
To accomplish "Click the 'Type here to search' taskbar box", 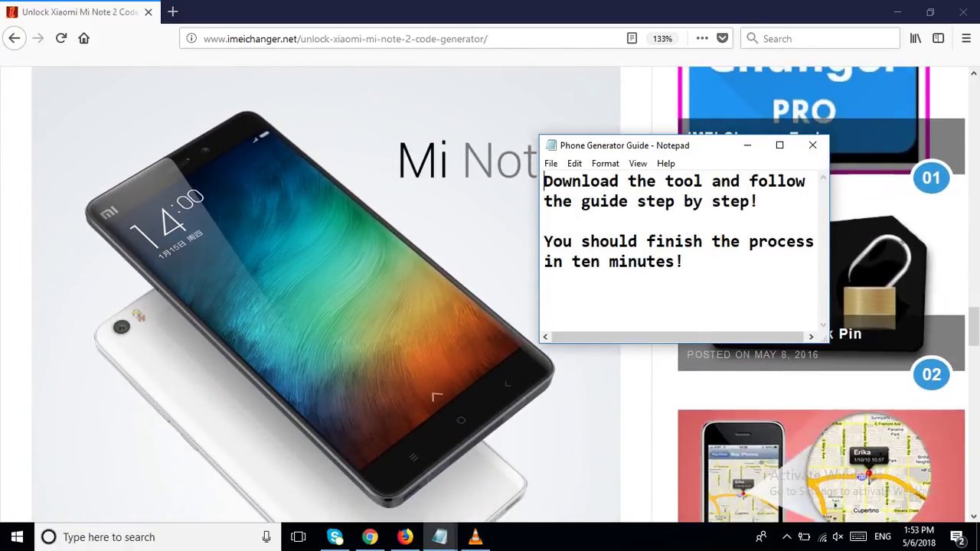I will click(157, 536).
